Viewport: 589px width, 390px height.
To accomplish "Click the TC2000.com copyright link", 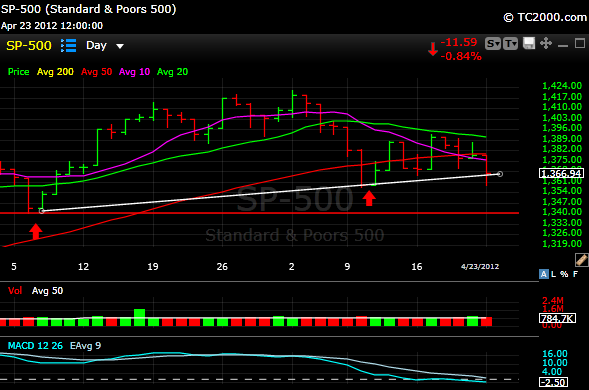I will pyautogui.click(x=545, y=17).
